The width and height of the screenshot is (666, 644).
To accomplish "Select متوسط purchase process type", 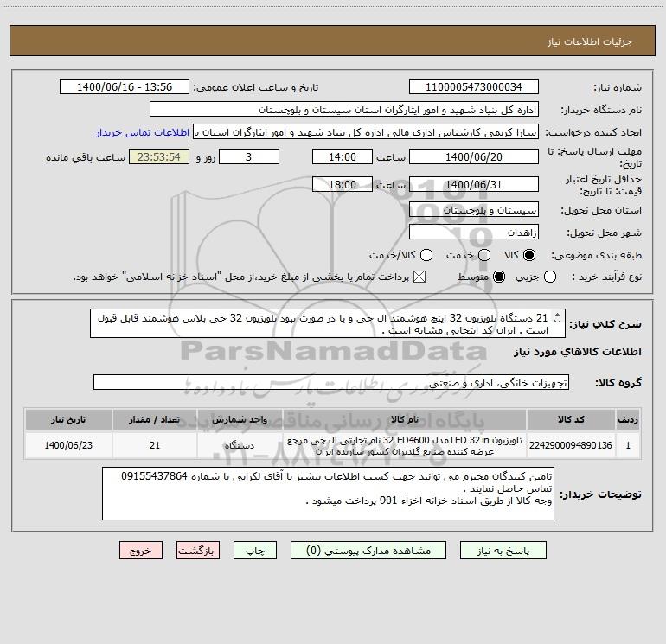I will point(499,277).
